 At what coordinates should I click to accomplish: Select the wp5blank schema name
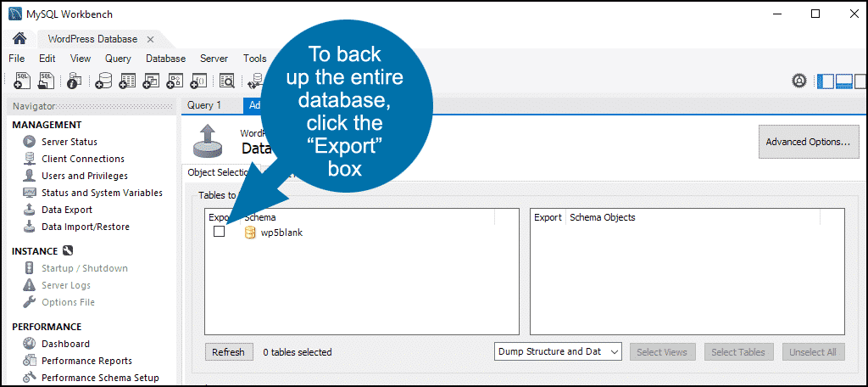coord(281,233)
